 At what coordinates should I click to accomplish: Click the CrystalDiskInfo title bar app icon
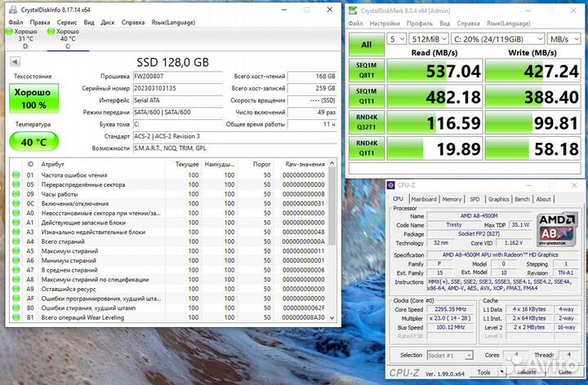click(13, 10)
